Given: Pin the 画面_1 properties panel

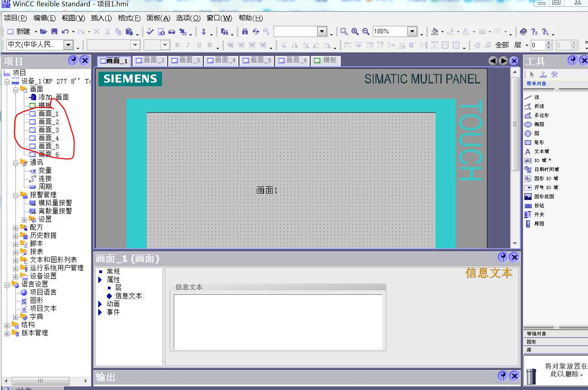Looking at the screenshot, I should (503, 257).
